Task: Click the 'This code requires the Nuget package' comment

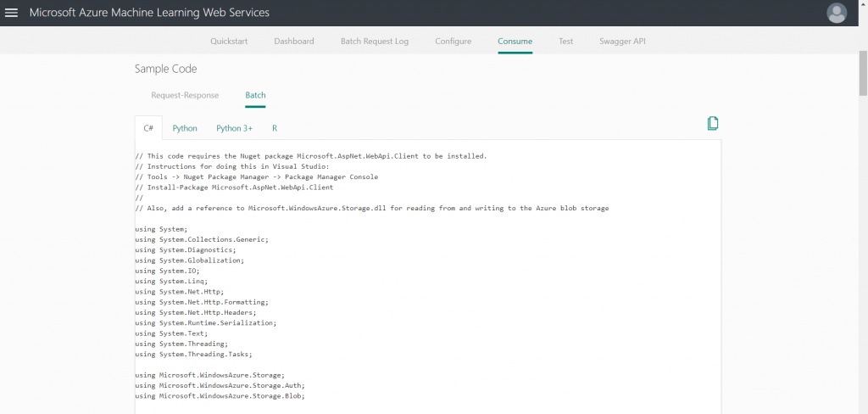Action: 311,156
